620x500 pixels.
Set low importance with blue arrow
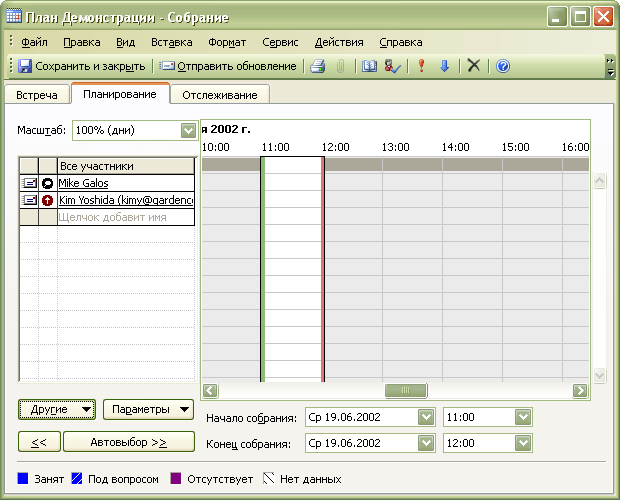[x=445, y=66]
